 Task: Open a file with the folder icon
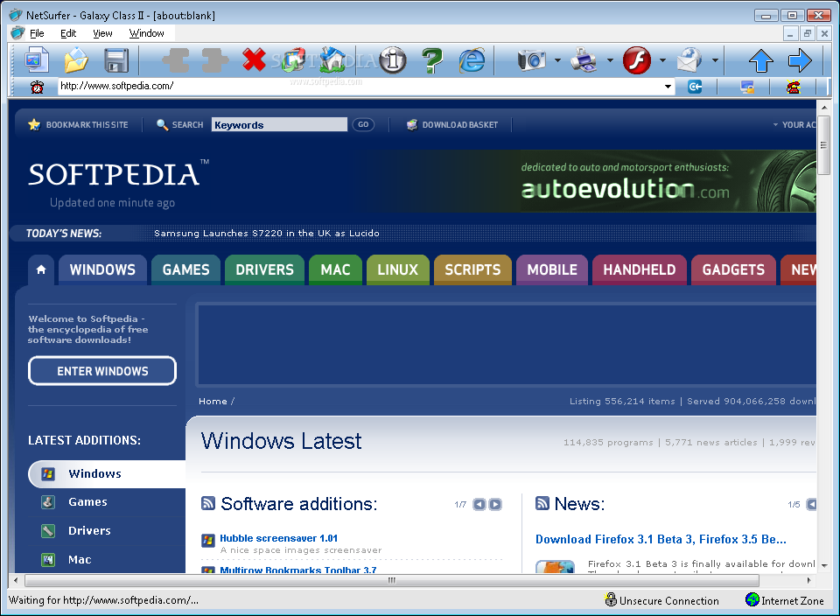76,60
